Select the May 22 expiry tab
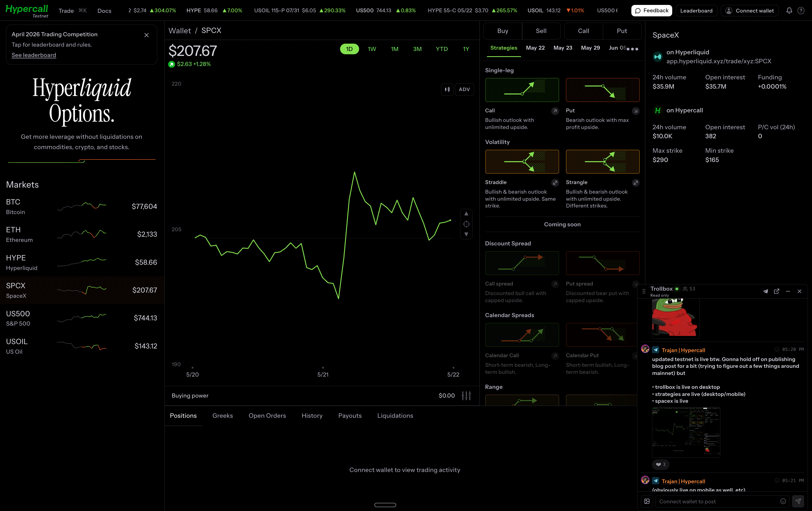The width and height of the screenshot is (812, 511). tap(535, 48)
